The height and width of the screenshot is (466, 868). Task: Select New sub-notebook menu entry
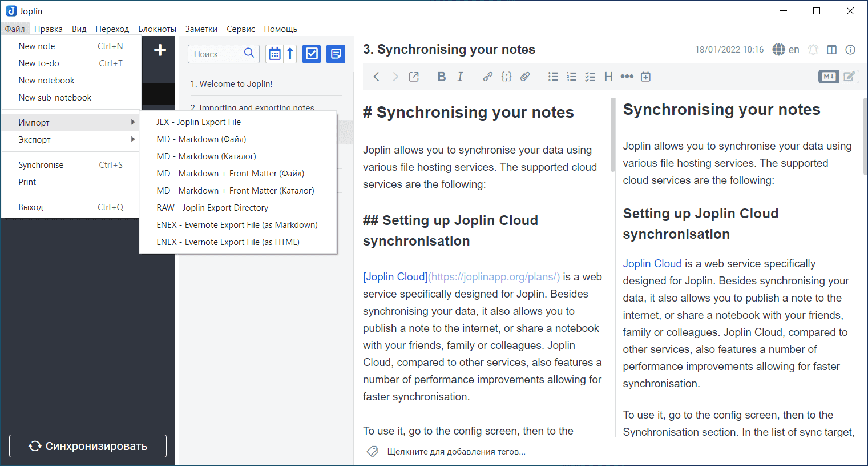coord(71,98)
